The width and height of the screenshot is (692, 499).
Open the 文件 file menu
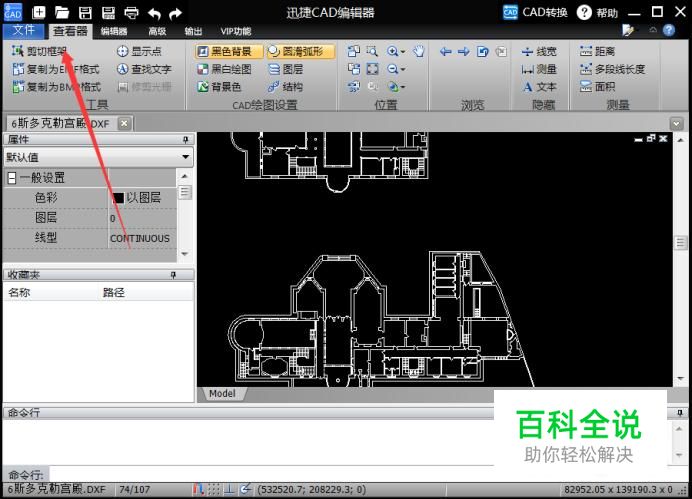24,30
